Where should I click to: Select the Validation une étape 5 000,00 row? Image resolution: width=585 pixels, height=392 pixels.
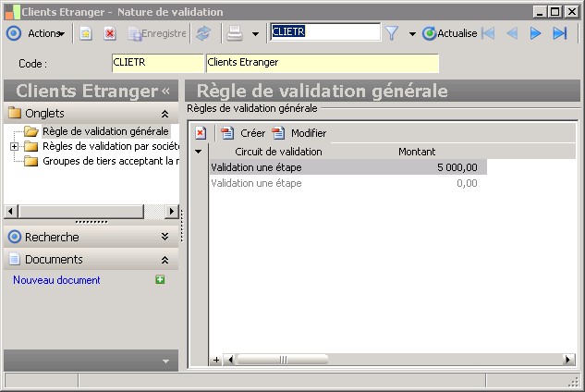pos(348,167)
